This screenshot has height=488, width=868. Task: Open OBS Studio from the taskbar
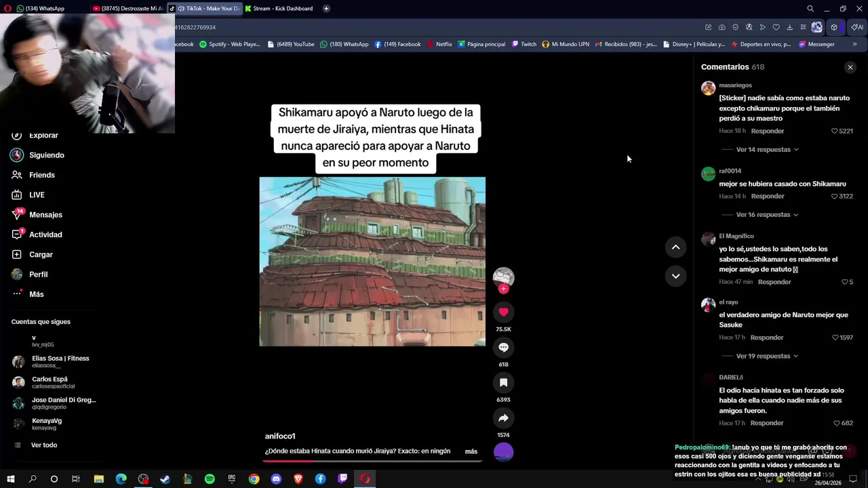click(143, 479)
